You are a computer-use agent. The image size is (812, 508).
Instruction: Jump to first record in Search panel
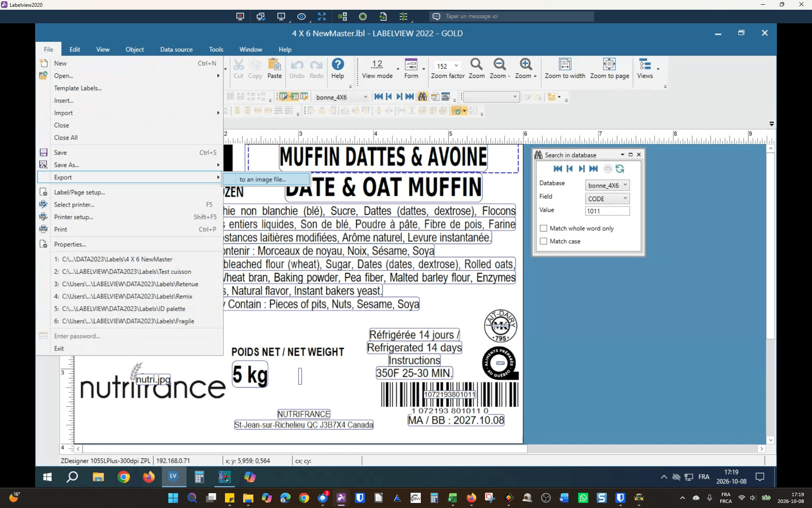558,169
